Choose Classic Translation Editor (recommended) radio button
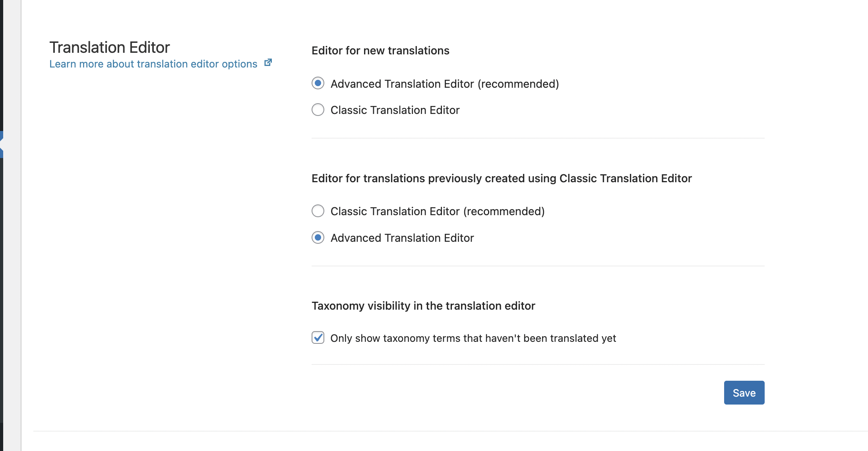 point(318,211)
